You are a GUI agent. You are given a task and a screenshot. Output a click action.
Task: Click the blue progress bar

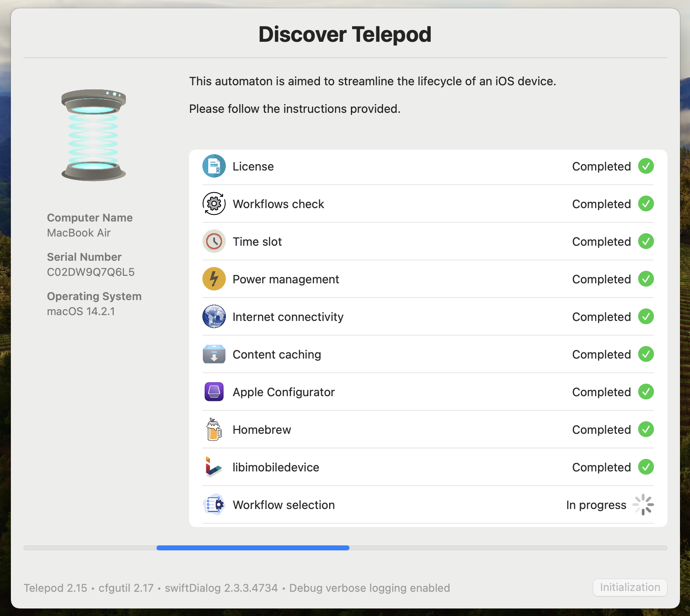click(253, 548)
